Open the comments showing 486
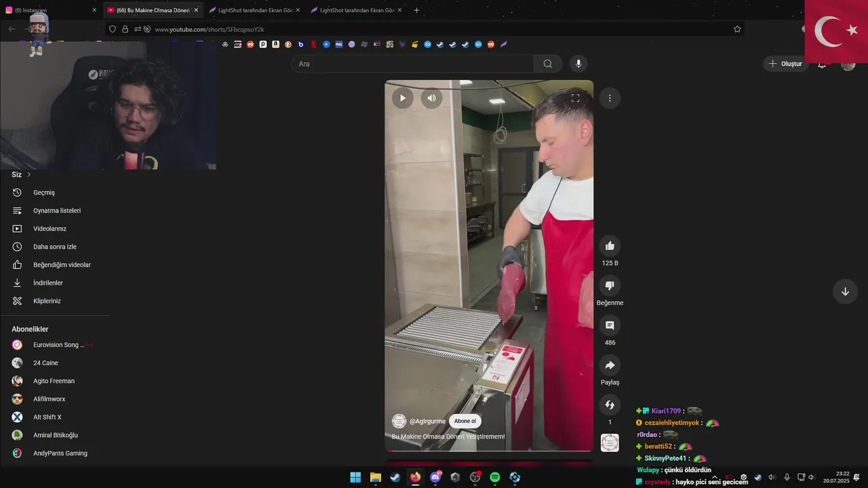868x488 pixels. click(x=610, y=326)
